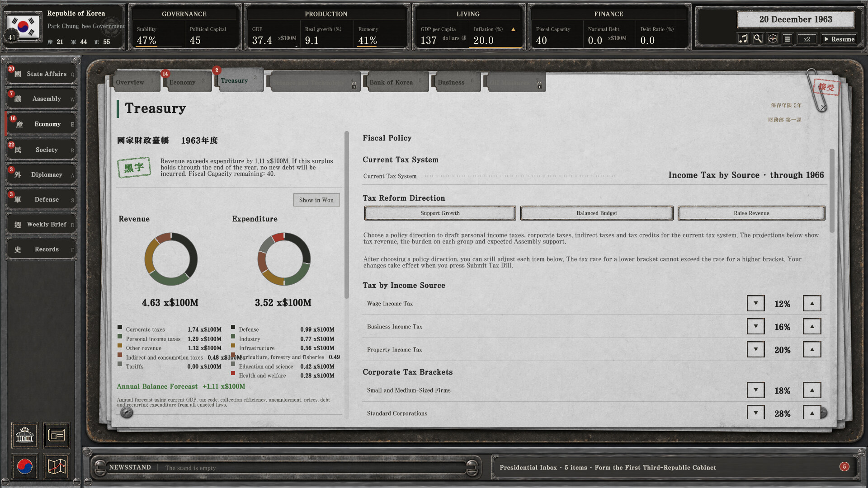Screen dimensions: 868x488
Task: Click the 20 December 1963 date display
Action: [796, 19]
